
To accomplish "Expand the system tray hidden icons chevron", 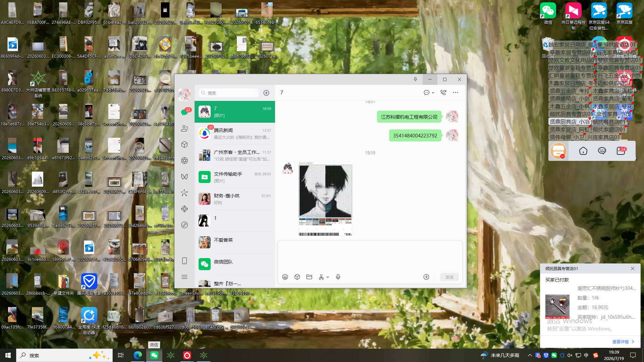I will coord(530,355).
